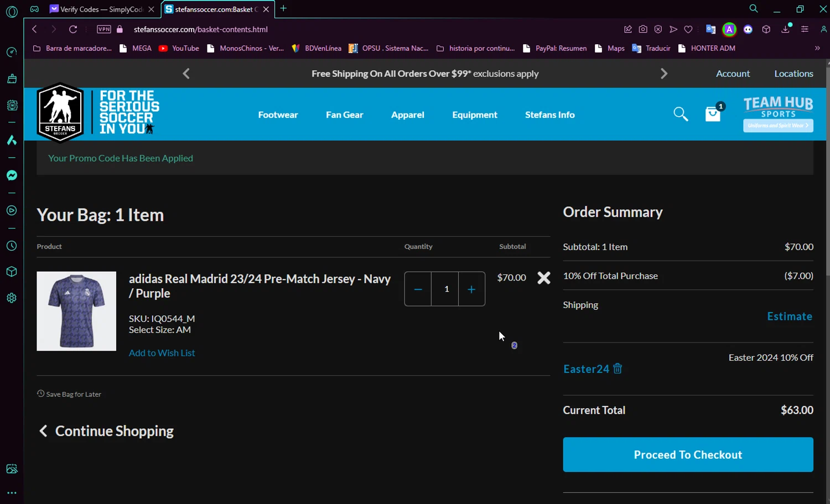Add jersey to Wish List
This screenshot has width=830, height=504.
162,353
